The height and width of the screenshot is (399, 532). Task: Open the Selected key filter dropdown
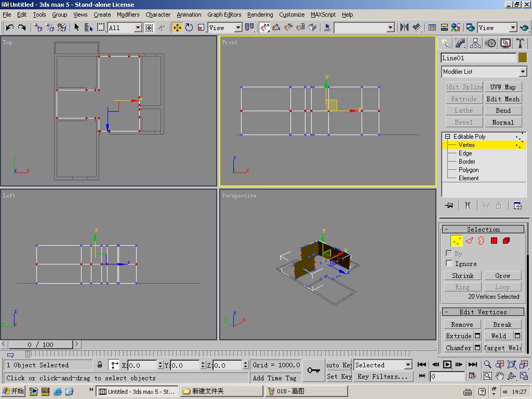[x=408, y=365]
